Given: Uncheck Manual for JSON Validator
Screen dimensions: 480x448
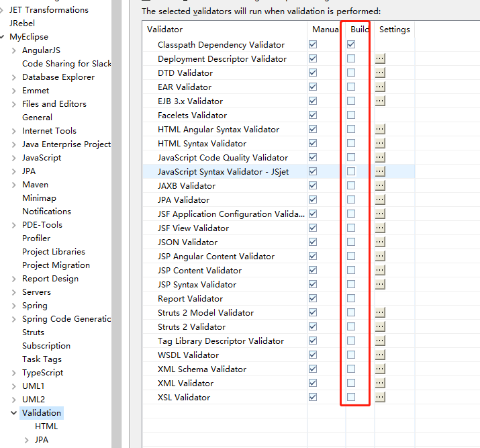Looking at the screenshot, I should (313, 242).
